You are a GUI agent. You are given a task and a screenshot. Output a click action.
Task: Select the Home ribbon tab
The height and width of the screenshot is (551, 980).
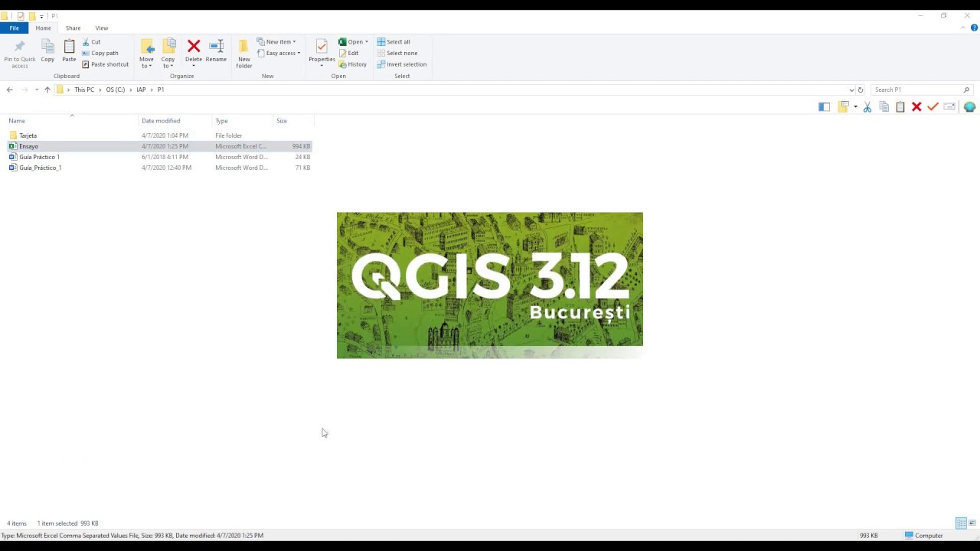[x=43, y=28]
